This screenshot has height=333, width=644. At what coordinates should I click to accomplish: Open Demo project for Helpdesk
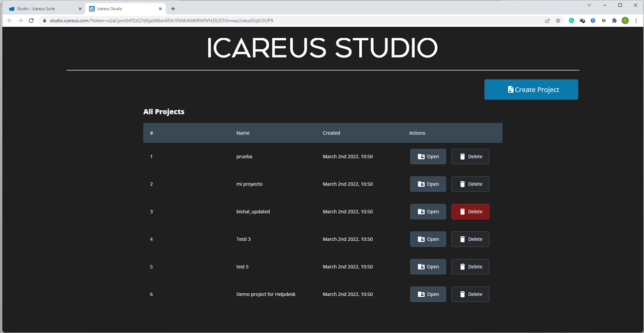tap(428, 294)
